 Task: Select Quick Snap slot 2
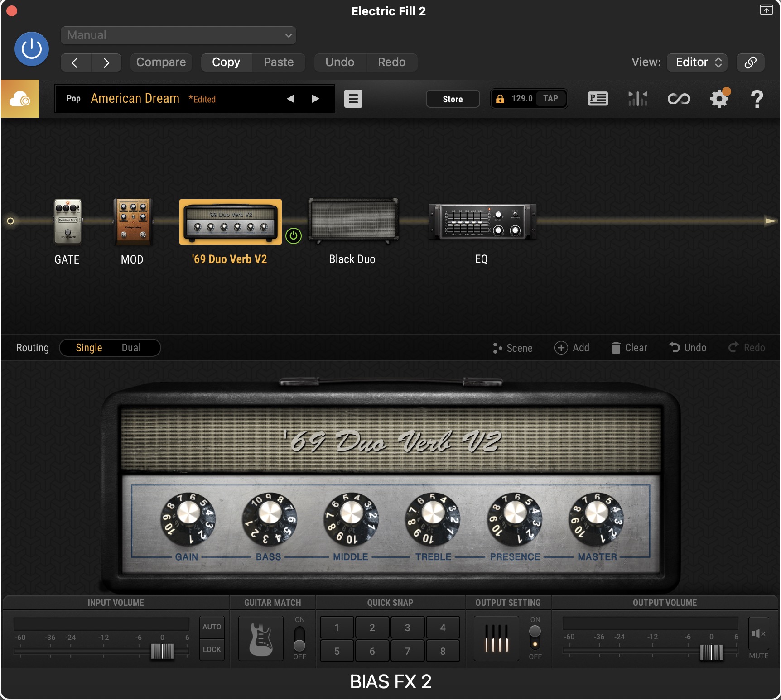372,628
